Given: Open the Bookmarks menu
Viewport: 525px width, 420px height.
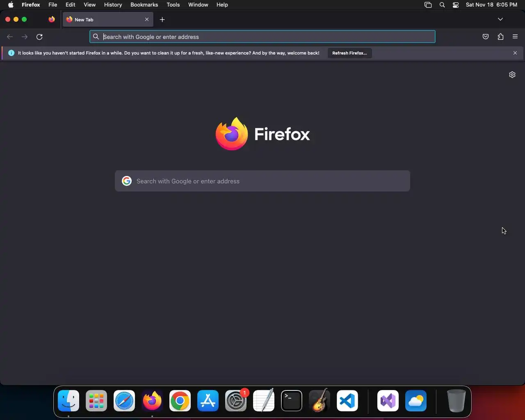Looking at the screenshot, I should point(144,5).
